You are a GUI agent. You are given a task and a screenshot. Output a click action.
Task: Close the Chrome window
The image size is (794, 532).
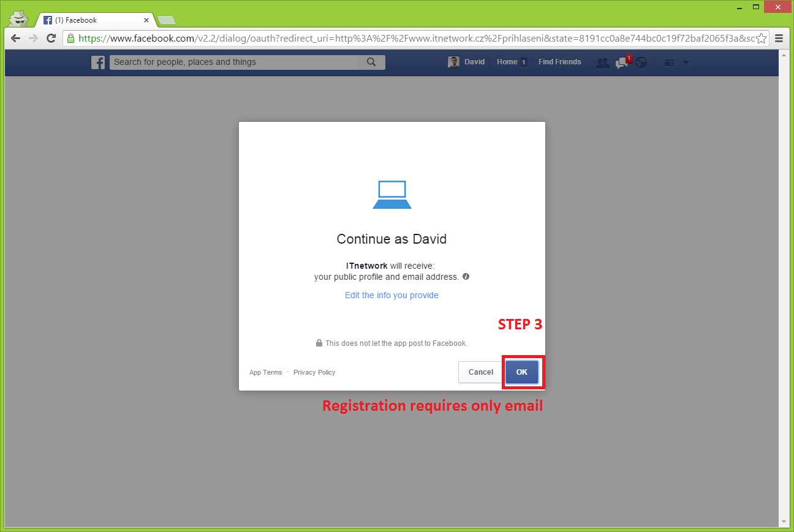pyautogui.click(x=777, y=7)
